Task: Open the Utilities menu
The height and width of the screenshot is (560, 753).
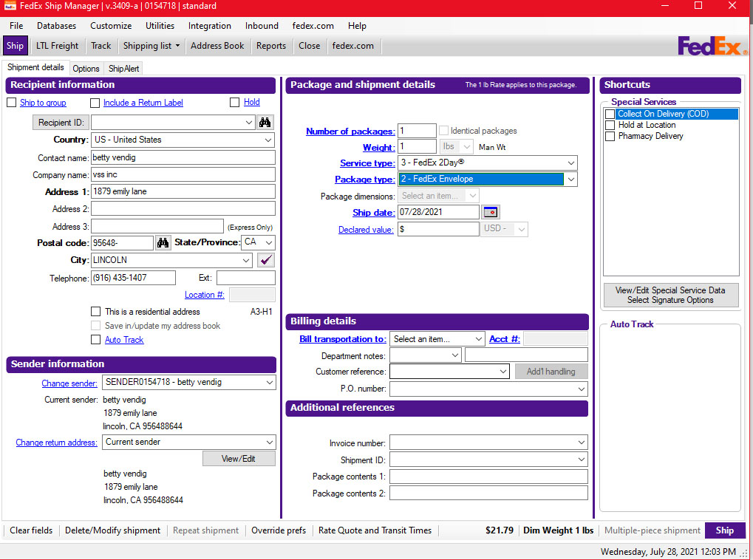Action: coord(160,26)
